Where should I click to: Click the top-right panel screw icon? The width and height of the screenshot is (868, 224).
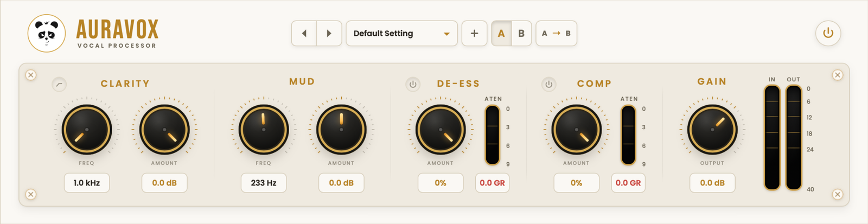click(838, 75)
